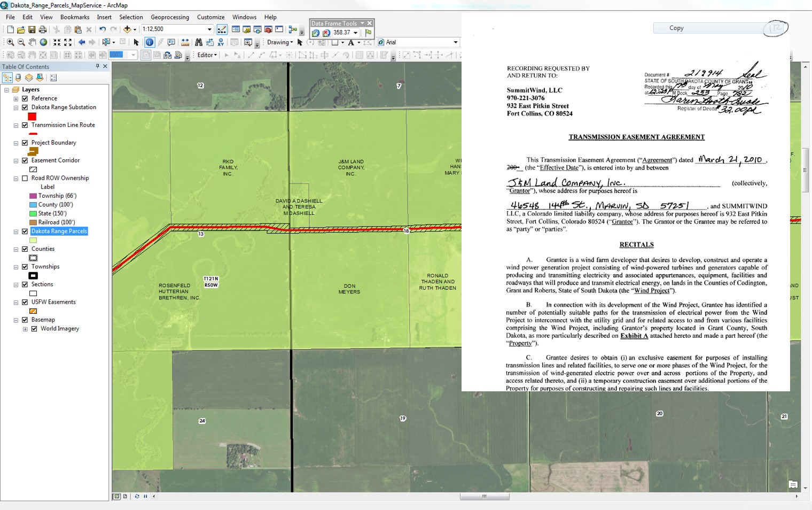Select the Identify tool
812x510 pixels.
coord(149,42)
